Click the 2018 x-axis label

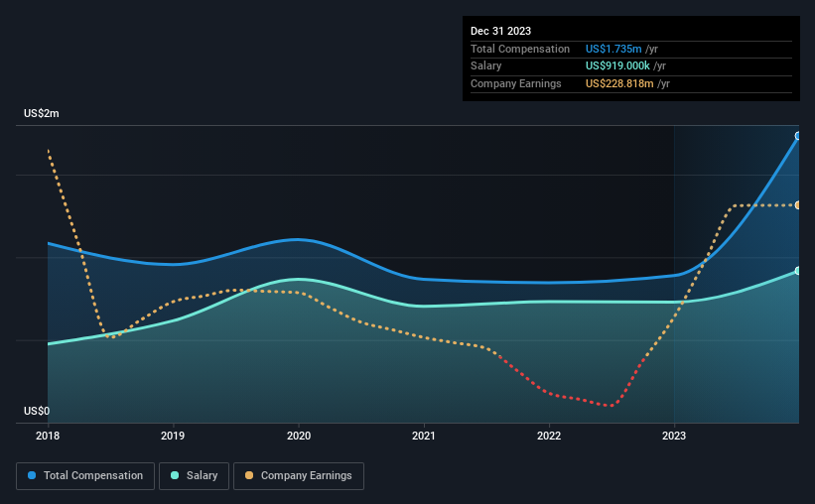pos(48,436)
